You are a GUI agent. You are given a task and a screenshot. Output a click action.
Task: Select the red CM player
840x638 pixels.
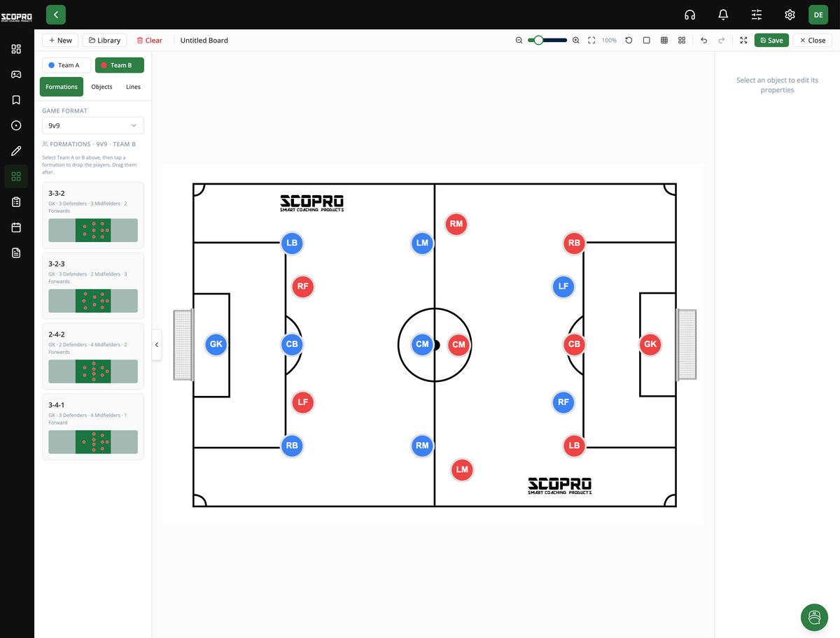(x=458, y=344)
